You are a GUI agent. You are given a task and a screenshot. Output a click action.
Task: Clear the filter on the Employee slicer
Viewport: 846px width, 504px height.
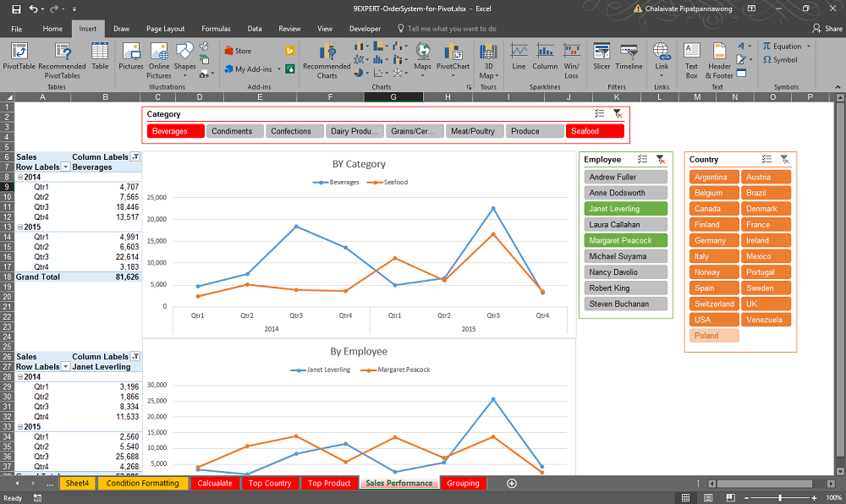click(x=661, y=159)
